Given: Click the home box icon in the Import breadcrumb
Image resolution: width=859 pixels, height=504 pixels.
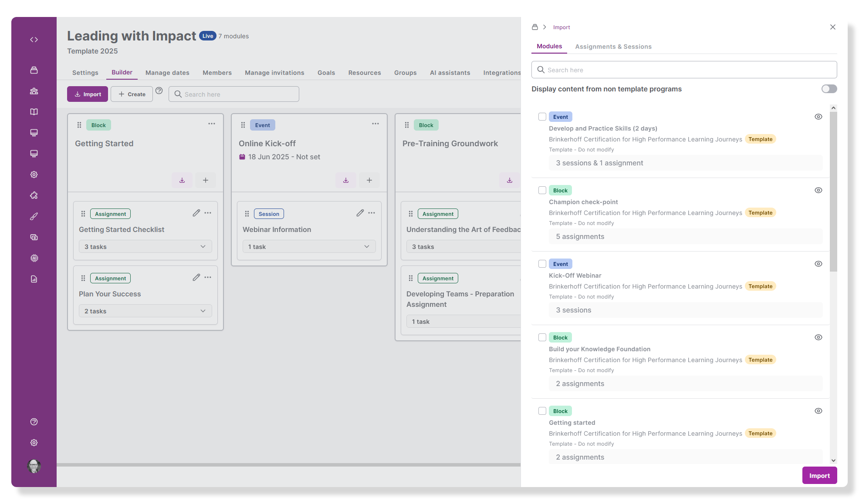Looking at the screenshot, I should click(x=535, y=27).
